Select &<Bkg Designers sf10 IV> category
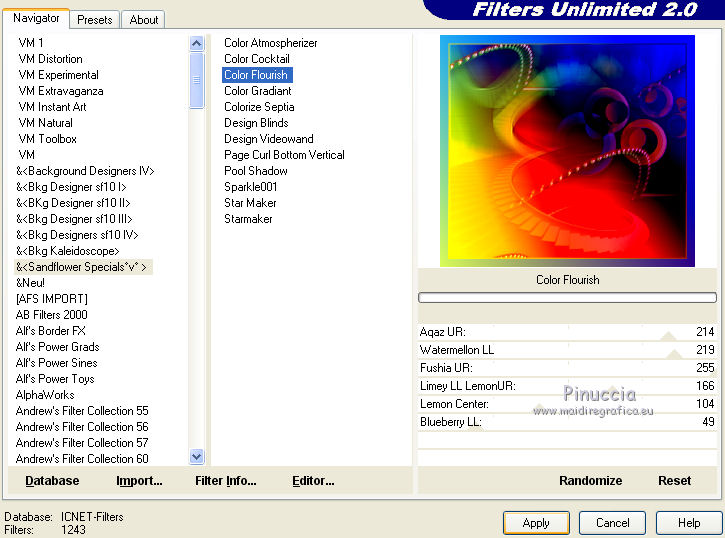This screenshot has width=725, height=538. click(77, 235)
